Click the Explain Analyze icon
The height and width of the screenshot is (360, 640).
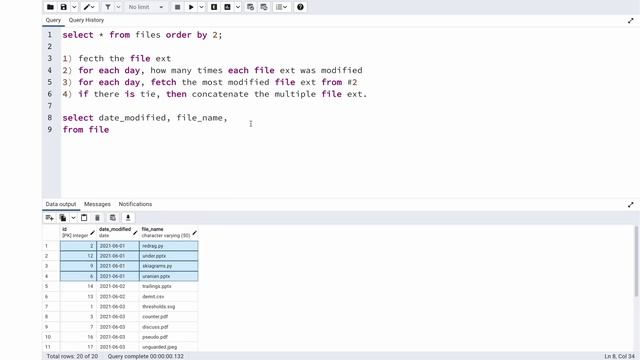(227, 7)
